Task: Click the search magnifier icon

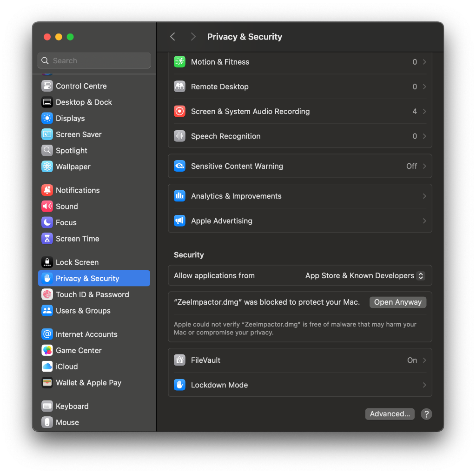Action: pos(45,60)
